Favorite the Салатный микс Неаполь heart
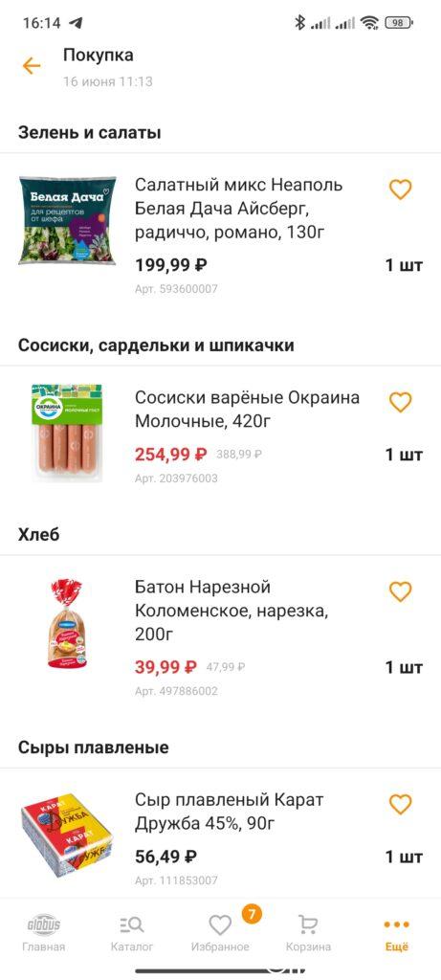Viewport: 441px width, 980px height. tap(401, 189)
